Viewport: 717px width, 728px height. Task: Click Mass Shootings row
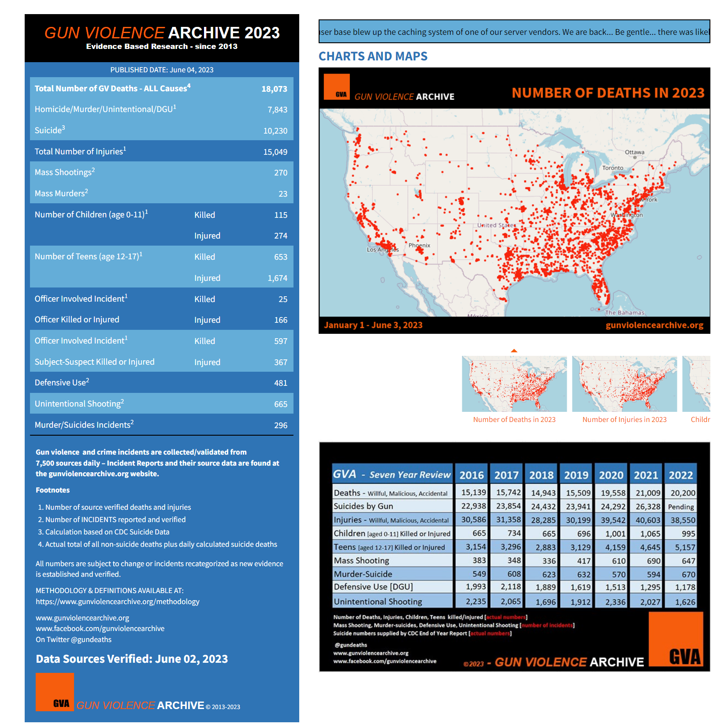click(162, 172)
